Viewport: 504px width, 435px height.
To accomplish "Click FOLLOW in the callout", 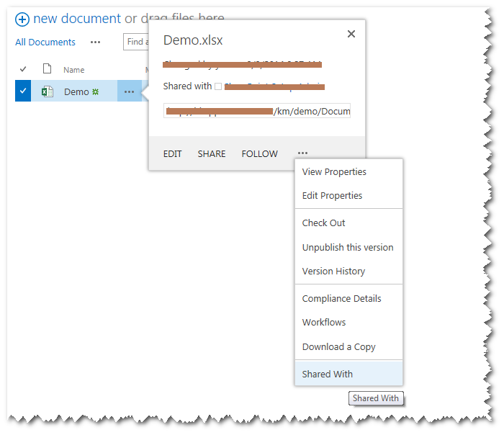I will (260, 154).
